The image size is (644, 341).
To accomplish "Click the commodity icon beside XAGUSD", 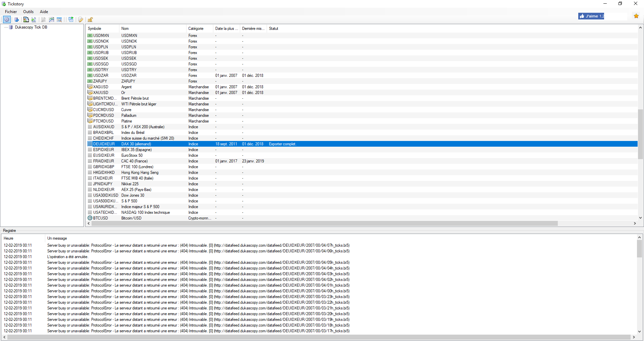I will (90, 87).
